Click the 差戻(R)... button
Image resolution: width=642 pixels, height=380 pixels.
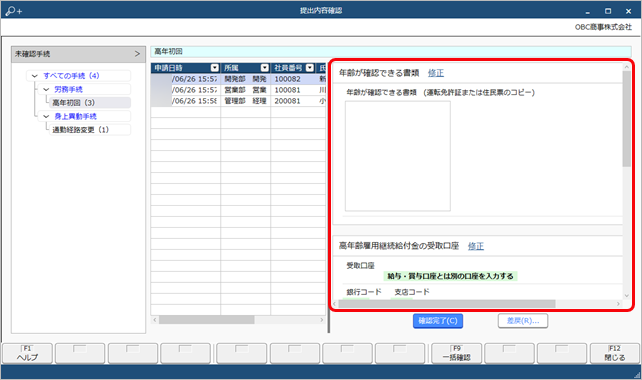(523, 321)
